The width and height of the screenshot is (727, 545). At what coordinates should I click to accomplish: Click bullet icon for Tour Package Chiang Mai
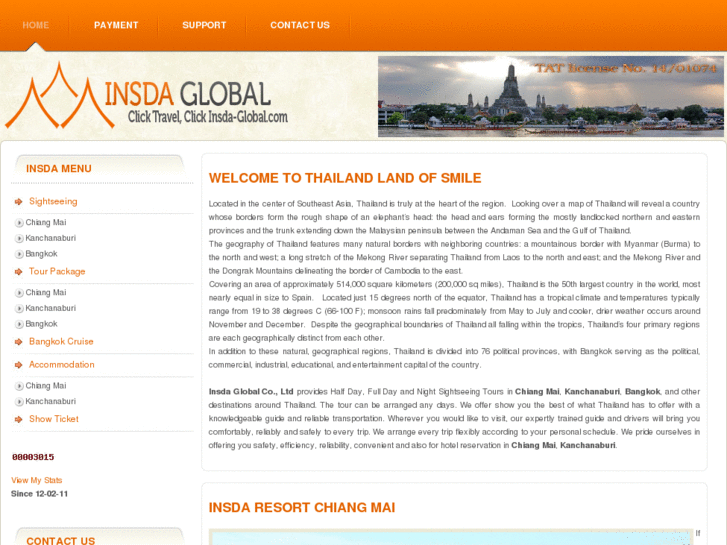point(19,293)
